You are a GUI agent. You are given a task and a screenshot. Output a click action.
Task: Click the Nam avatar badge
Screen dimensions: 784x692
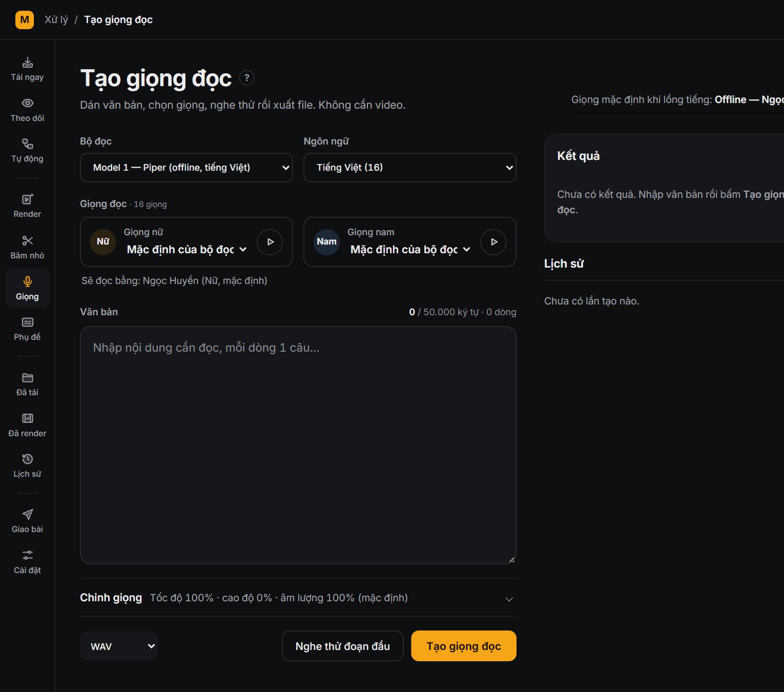tap(326, 242)
